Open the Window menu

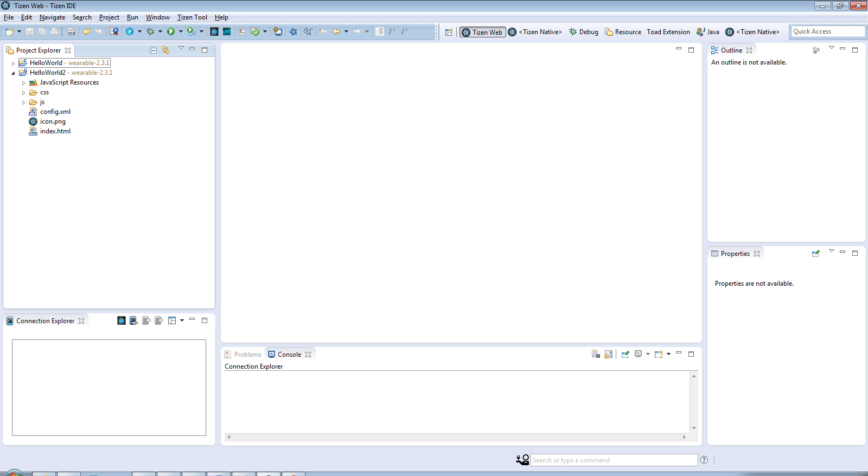pos(157,17)
